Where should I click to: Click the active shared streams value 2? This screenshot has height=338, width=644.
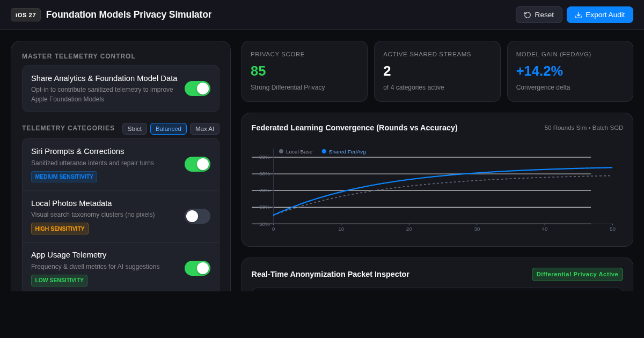pos(387,71)
